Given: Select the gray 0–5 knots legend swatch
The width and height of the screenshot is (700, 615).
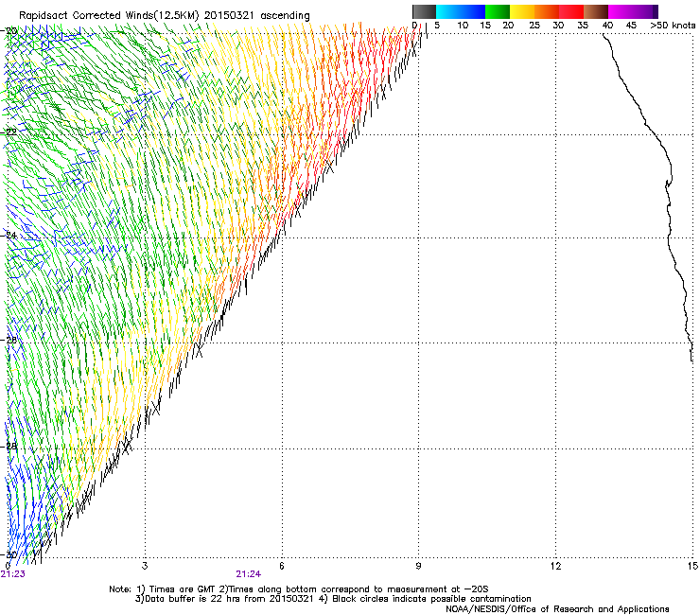Looking at the screenshot, I should point(424,11).
